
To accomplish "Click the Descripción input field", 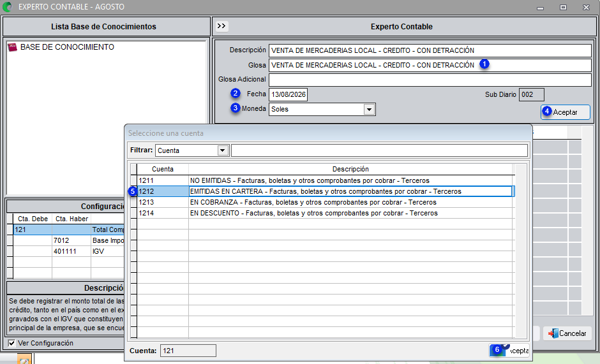I will coord(430,50).
